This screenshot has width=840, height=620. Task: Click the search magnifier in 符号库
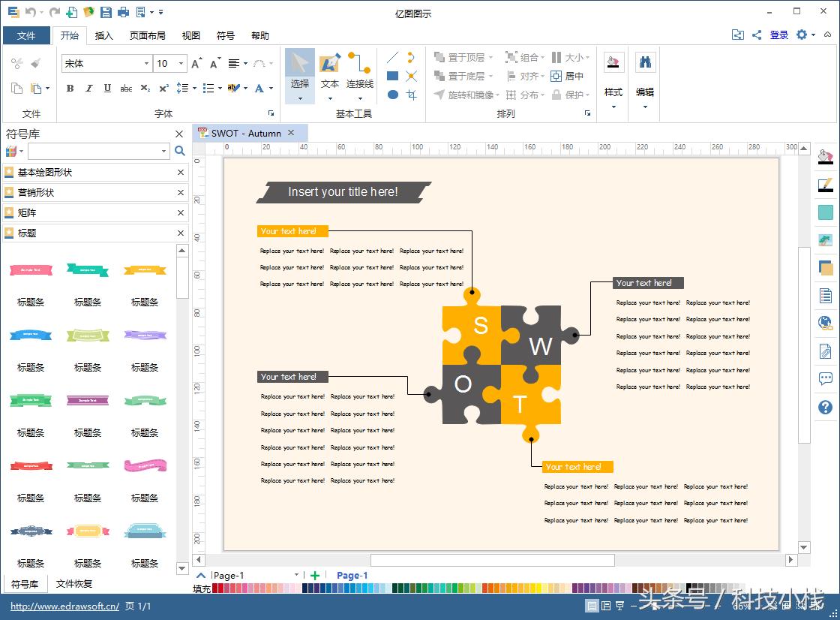pyautogui.click(x=180, y=151)
